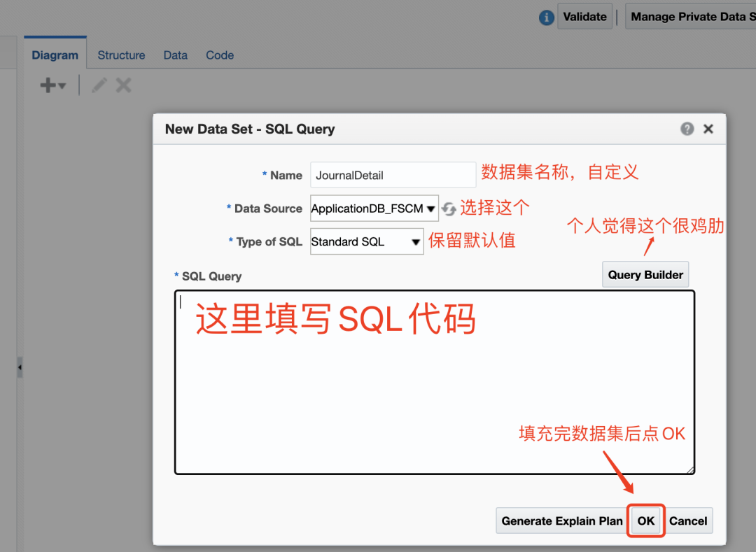Click the SQL text area resize handle
The height and width of the screenshot is (552, 756).
[690, 470]
